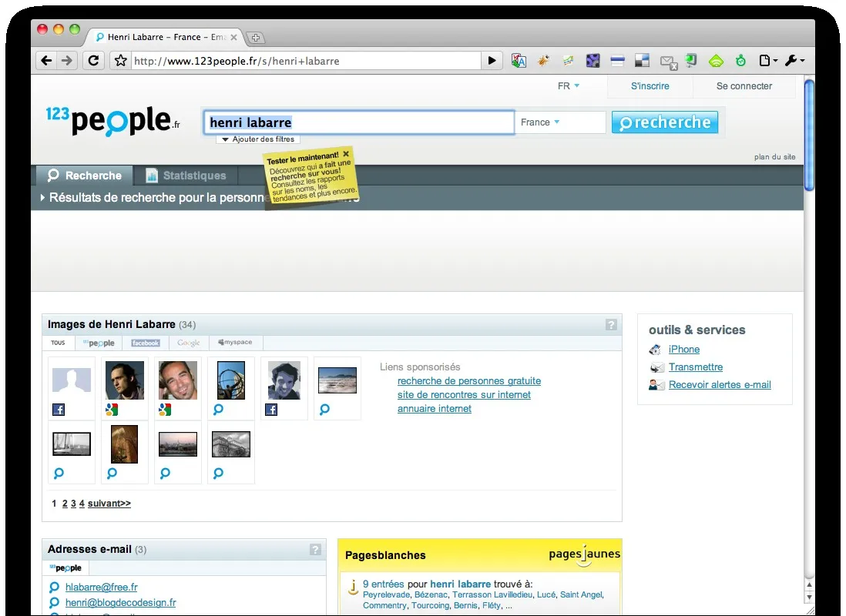This screenshot has width=846, height=616.
Task: Go back to the previous page
Action: point(47,60)
